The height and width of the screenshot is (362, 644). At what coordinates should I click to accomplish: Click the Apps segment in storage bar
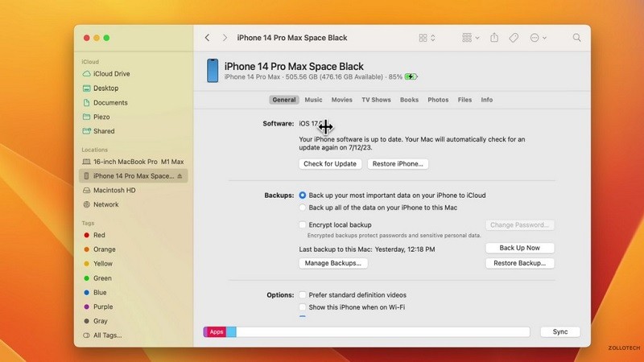[216, 331]
